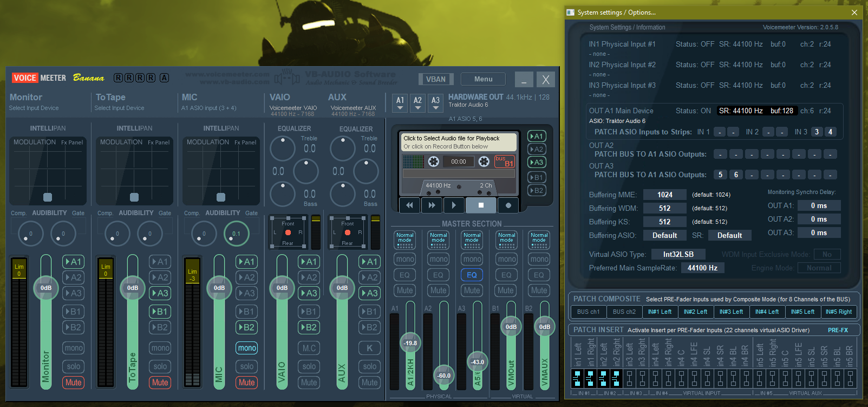Open the MIC strip input selector
Image resolution: width=868 pixels, height=407 pixels.
208,108
